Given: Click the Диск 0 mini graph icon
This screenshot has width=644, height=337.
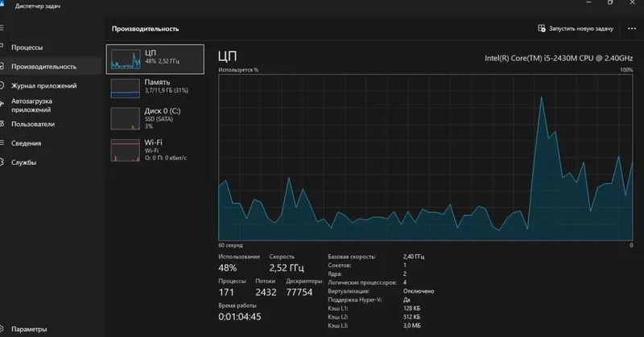Looking at the screenshot, I should [x=126, y=118].
